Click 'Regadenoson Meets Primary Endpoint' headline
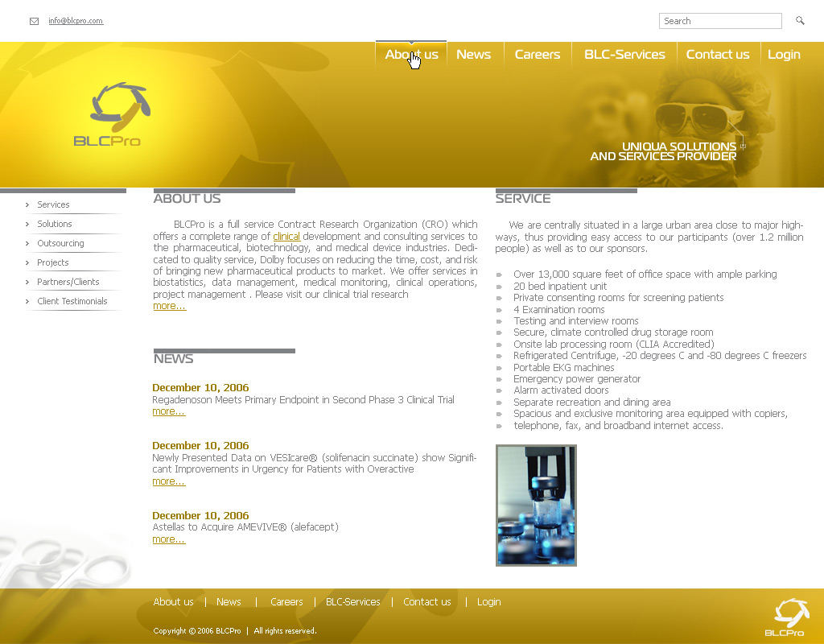Image resolution: width=824 pixels, height=644 pixels. coord(303,400)
